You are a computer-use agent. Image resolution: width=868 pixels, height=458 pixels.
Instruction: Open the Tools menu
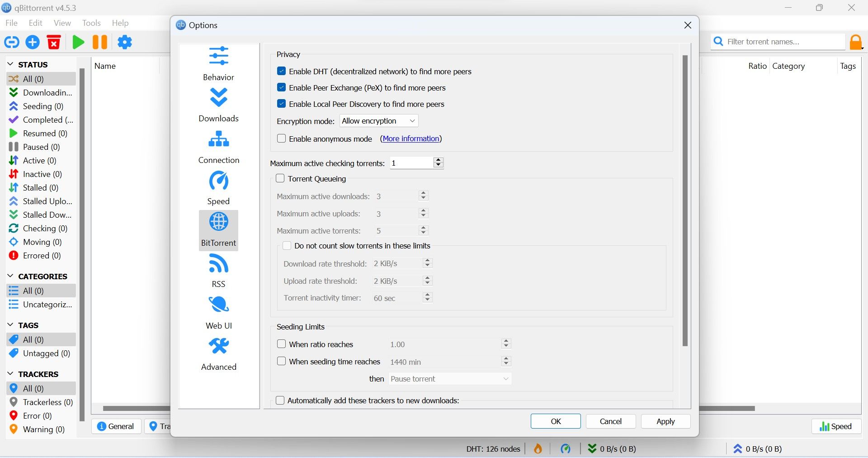coord(91,23)
